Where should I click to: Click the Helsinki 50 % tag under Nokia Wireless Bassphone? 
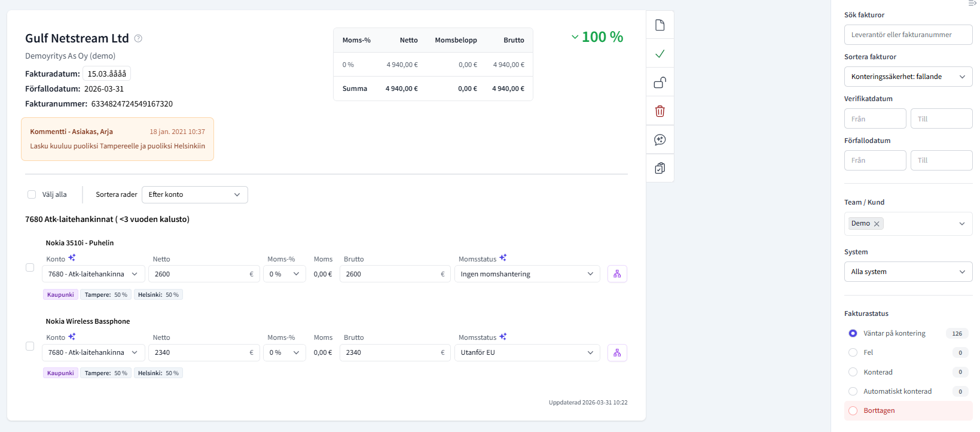point(158,373)
